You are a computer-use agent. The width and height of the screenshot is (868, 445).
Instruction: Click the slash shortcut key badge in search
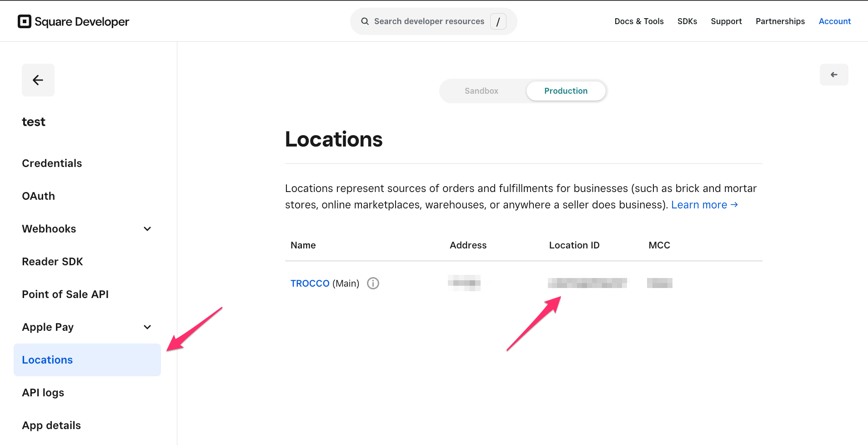(x=498, y=21)
